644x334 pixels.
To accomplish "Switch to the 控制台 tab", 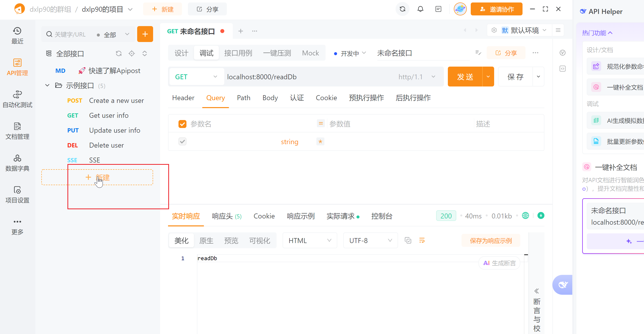I will [x=382, y=216].
